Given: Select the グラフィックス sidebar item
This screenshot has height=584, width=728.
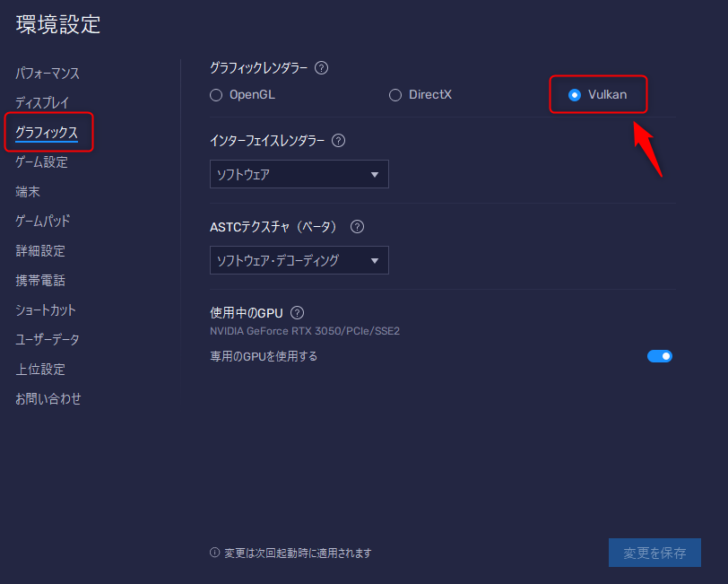Looking at the screenshot, I should (x=48, y=132).
